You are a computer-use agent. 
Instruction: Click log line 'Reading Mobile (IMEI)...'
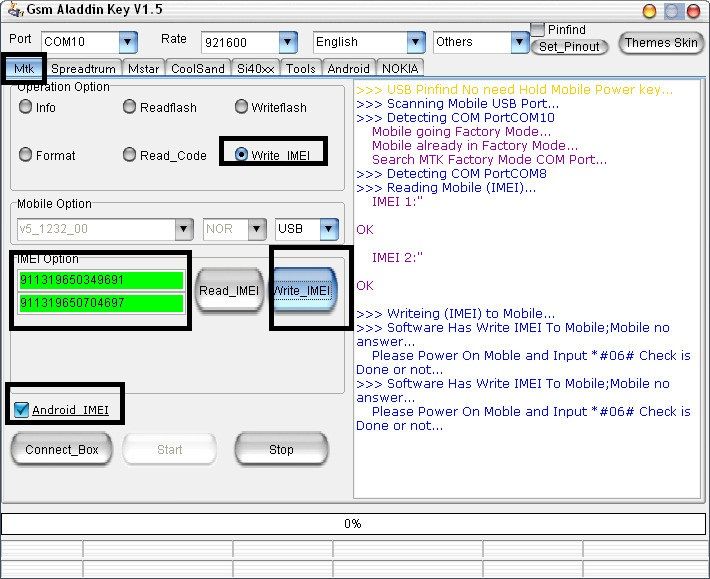coord(446,188)
